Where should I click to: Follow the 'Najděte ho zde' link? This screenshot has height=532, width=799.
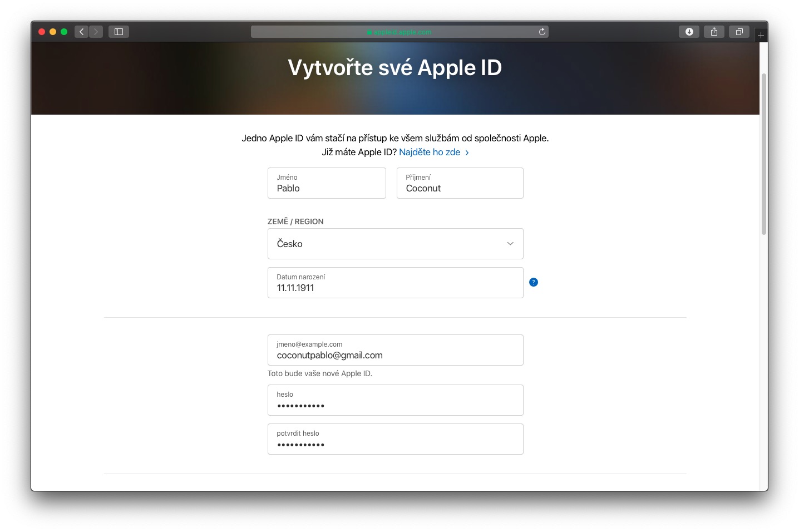434,152
